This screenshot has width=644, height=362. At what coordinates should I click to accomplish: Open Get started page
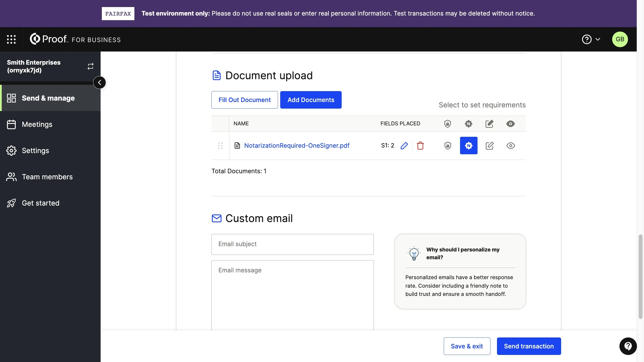pos(50,203)
